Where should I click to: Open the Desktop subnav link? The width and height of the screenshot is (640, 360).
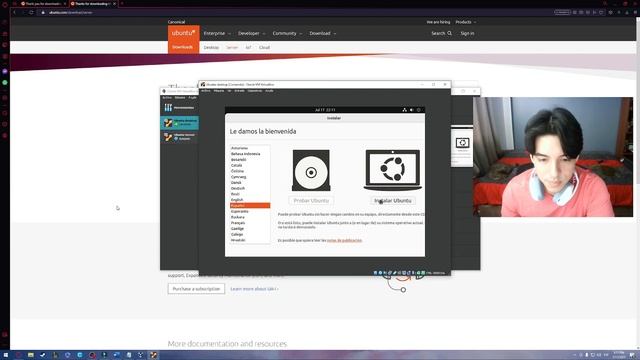click(211, 47)
